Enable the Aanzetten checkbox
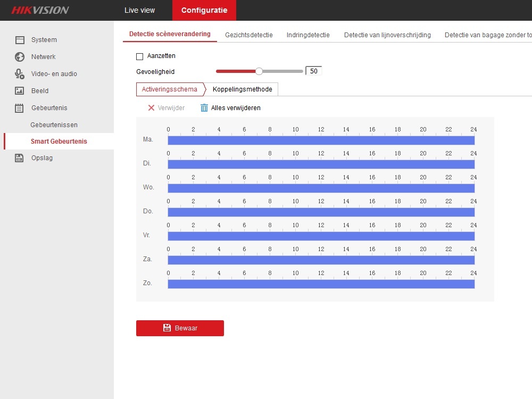Screen dimensions: 532x399 pos(139,56)
